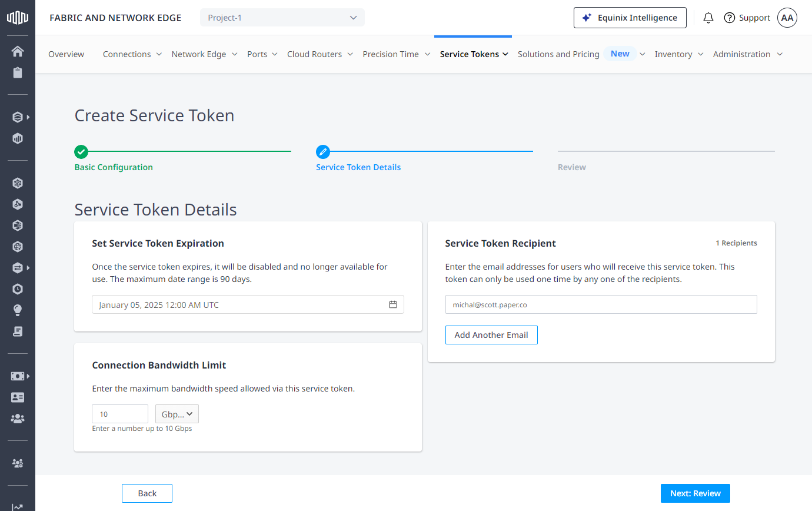Expand the layers icon sidebar flyout arrow
812x511 pixels.
tap(28, 117)
